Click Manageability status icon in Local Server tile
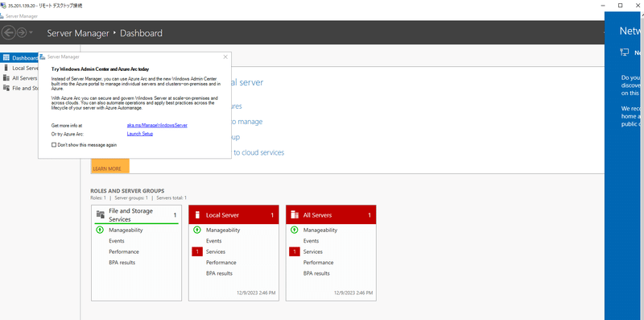 tap(197, 230)
